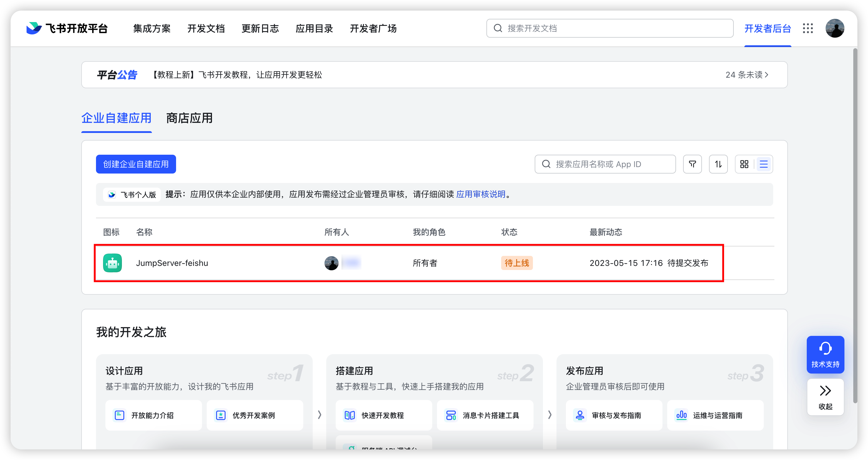Viewport: 868px width, 460px height.
Task: Open 集成方案 menu
Action: tap(152, 29)
